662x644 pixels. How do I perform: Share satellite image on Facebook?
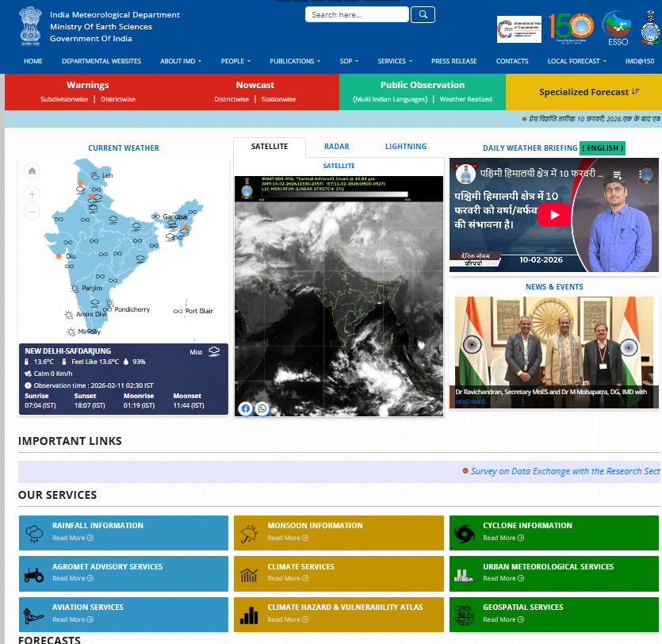click(x=246, y=408)
